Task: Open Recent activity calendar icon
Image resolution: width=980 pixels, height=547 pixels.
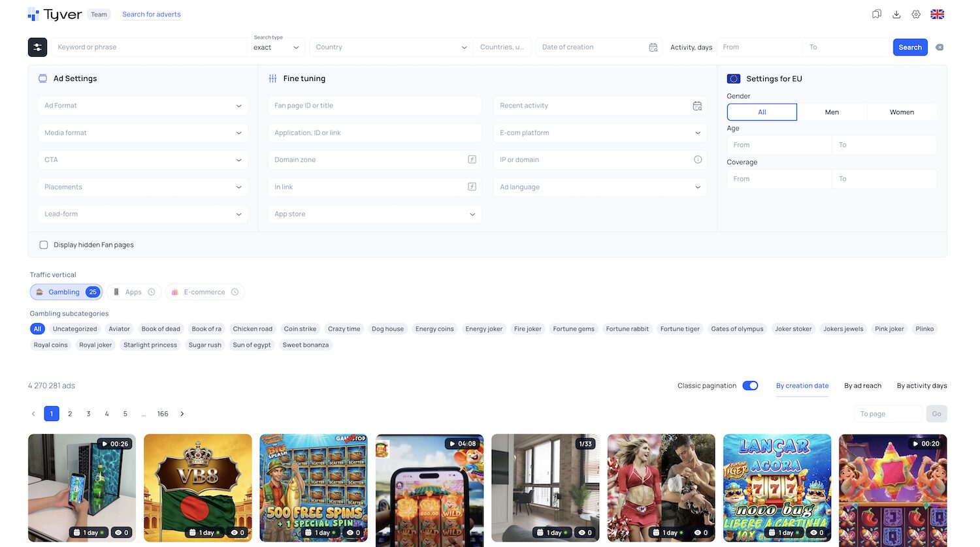Action: pyautogui.click(x=697, y=106)
